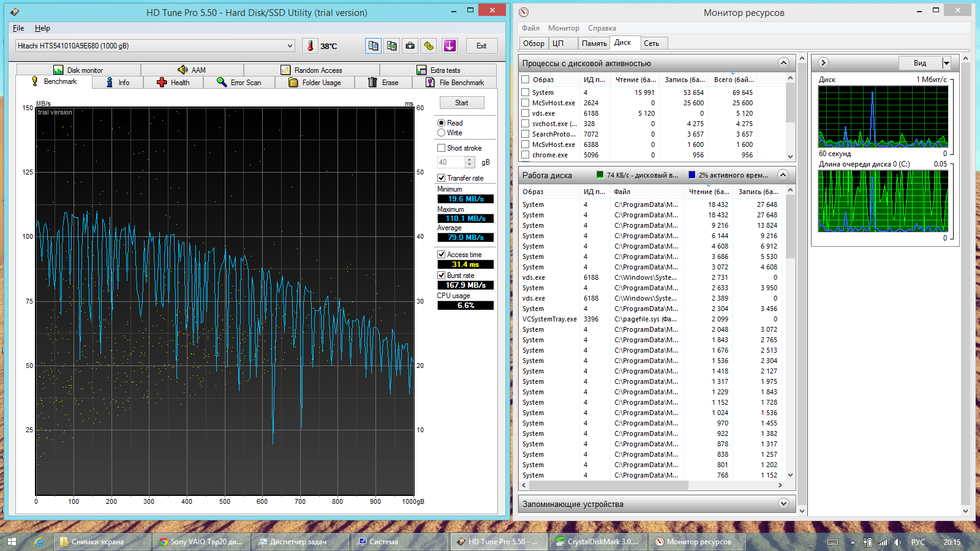
Task: Select the Write radio button
Action: pyautogui.click(x=441, y=133)
